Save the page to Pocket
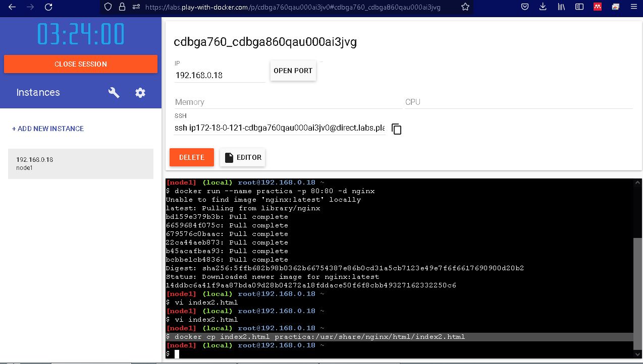The width and height of the screenshot is (643, 364). tap(524, 7)
